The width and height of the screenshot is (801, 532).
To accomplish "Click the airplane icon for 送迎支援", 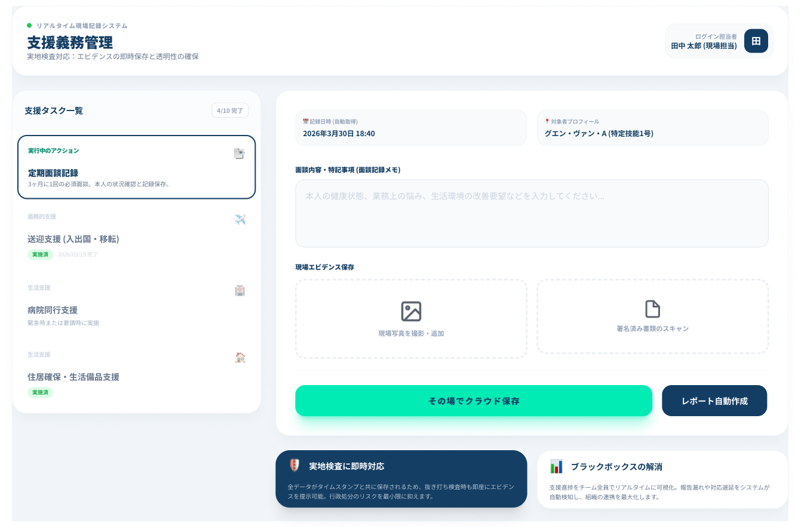I will click(x=240, y=220).
